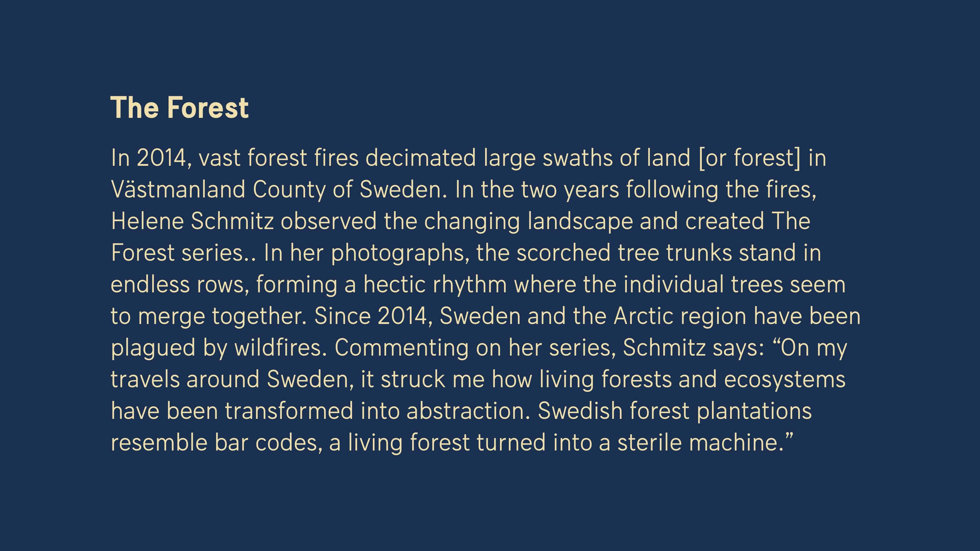Viewport: 980px width, 551px height.
Task: Select the word "wildfires"
Action: [280, 347]
